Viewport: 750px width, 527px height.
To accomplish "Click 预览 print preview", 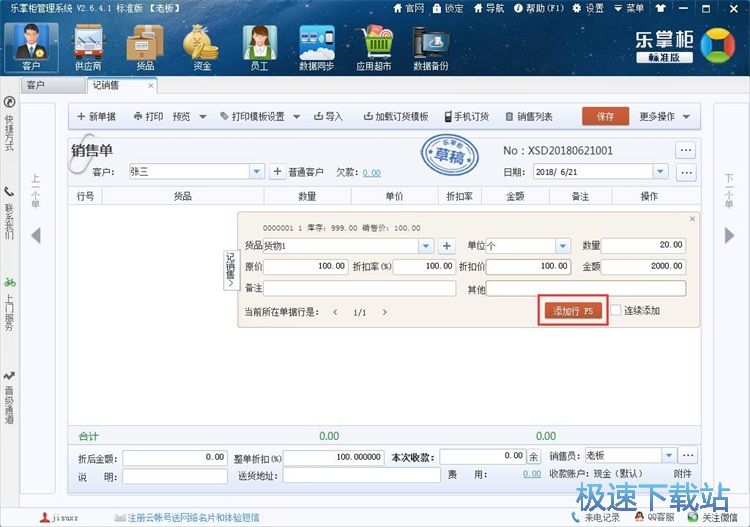I will (x=181, y=116).
